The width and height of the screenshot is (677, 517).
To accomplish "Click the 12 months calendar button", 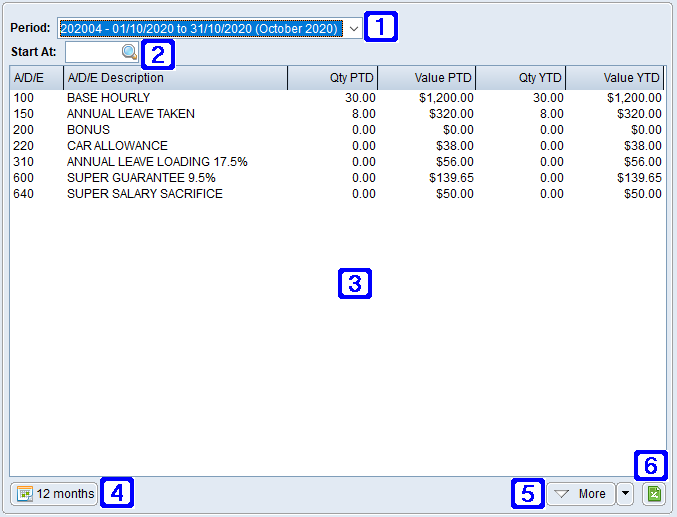I will (55, 493).
